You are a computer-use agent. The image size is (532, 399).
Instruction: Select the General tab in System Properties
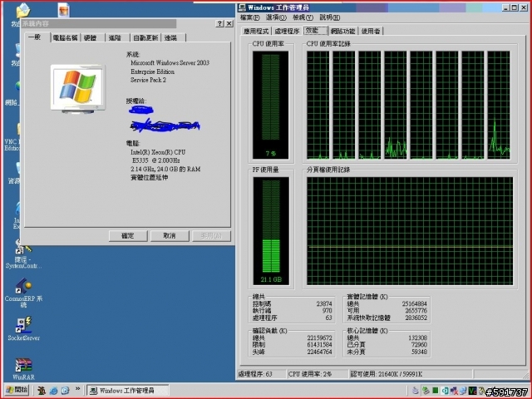point(37,37)
